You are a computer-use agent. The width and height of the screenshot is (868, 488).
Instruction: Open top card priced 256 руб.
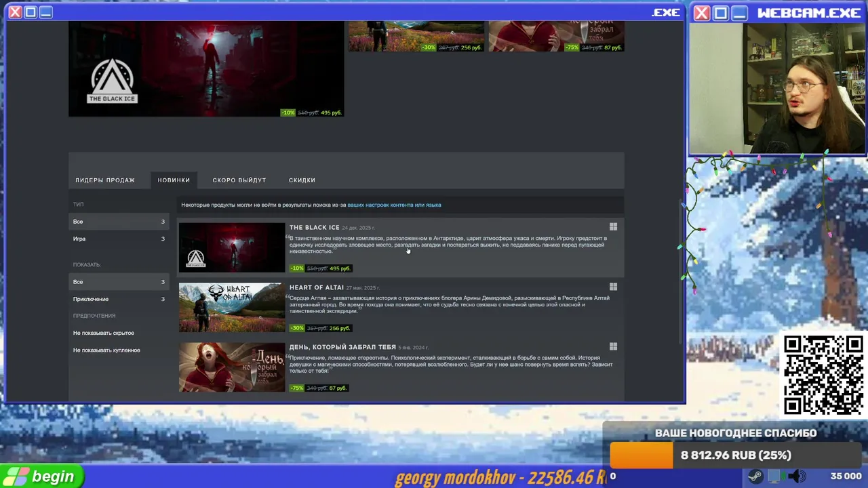[416, 36]
